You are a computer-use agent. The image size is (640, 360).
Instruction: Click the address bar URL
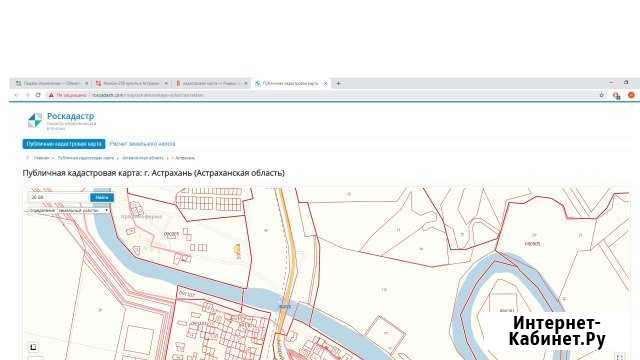coord(147,95)
